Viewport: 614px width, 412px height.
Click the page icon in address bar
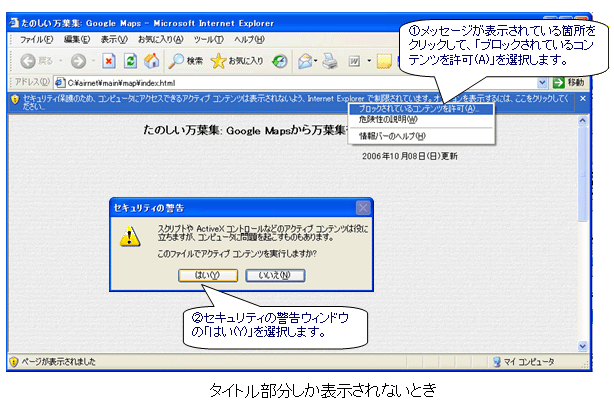click(x=60, y=83)
